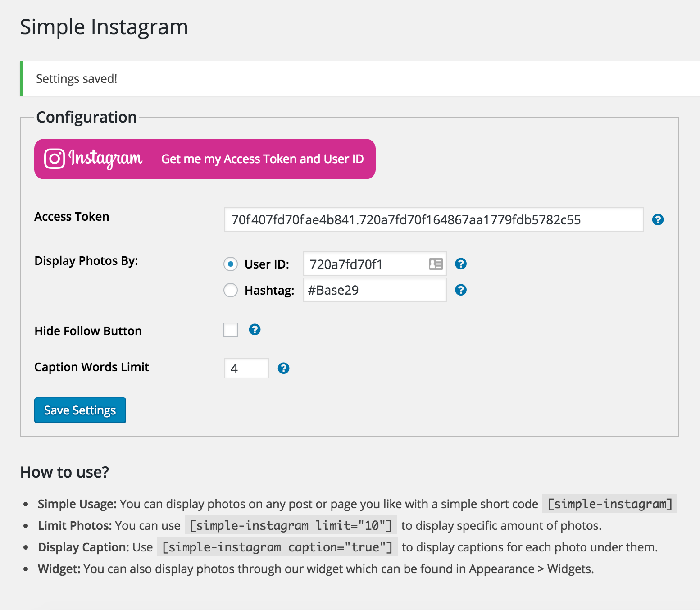Screen dimensions: 700x610
Task: Click the [simple-instagram caption="true"] shortcode
Action: tap(277, 547)
